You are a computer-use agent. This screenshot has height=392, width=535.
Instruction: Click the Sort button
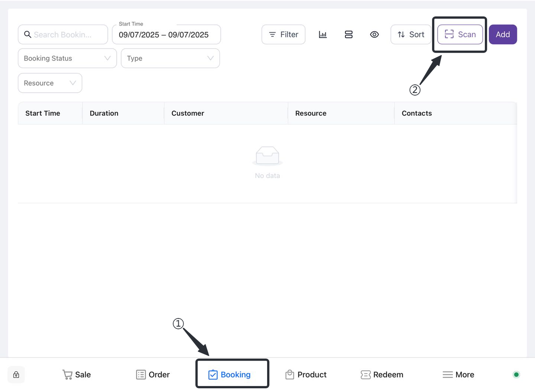411,35
